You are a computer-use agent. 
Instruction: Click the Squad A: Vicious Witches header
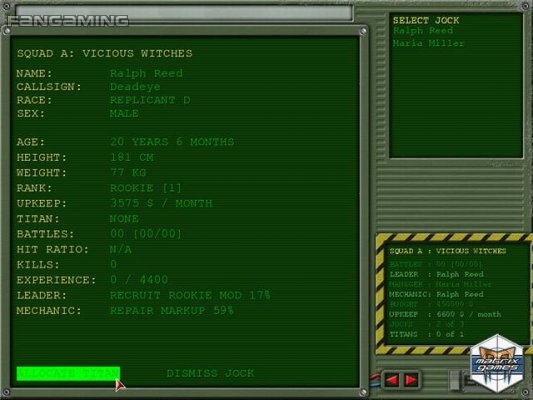(105, 54)
